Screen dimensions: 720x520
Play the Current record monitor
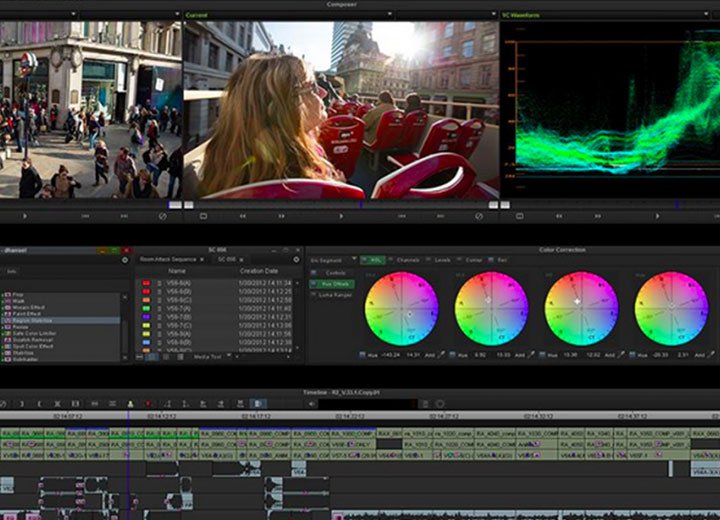pos(341,216)
